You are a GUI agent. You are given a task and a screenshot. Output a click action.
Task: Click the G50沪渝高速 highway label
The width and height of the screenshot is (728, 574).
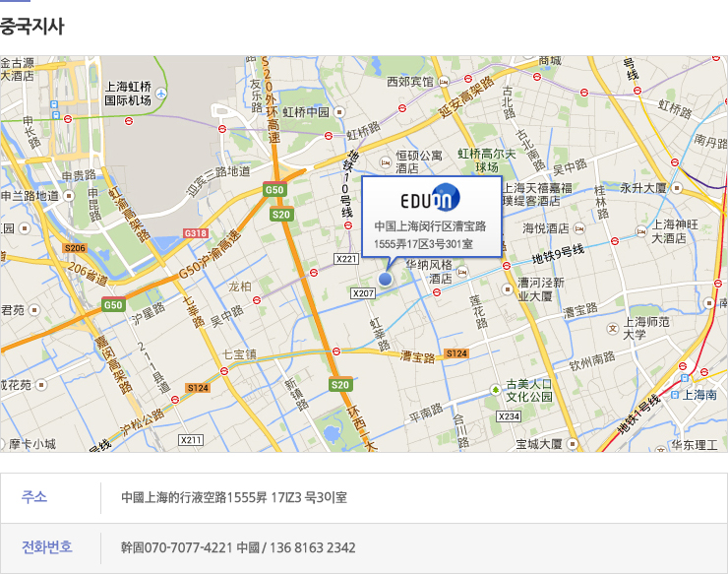[x=211, y=254]
